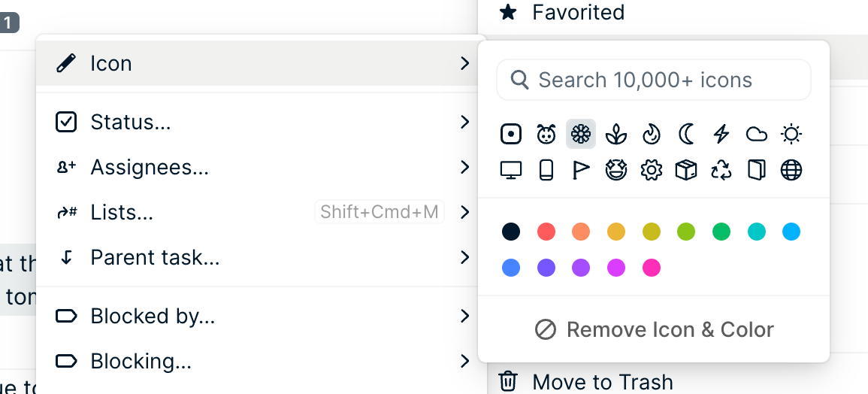Select the crescent moon icon
This screenshot has height=394, width=868.
pyautogui.click(x=686, y=135)
